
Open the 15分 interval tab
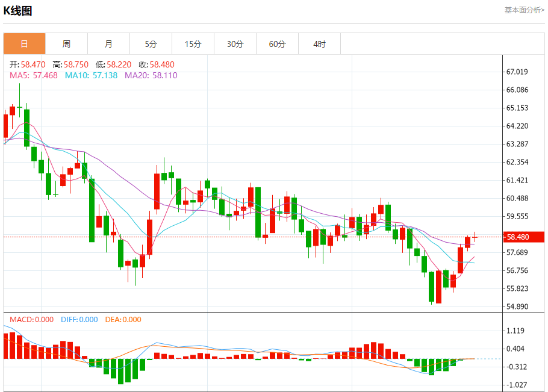[193, 44]
